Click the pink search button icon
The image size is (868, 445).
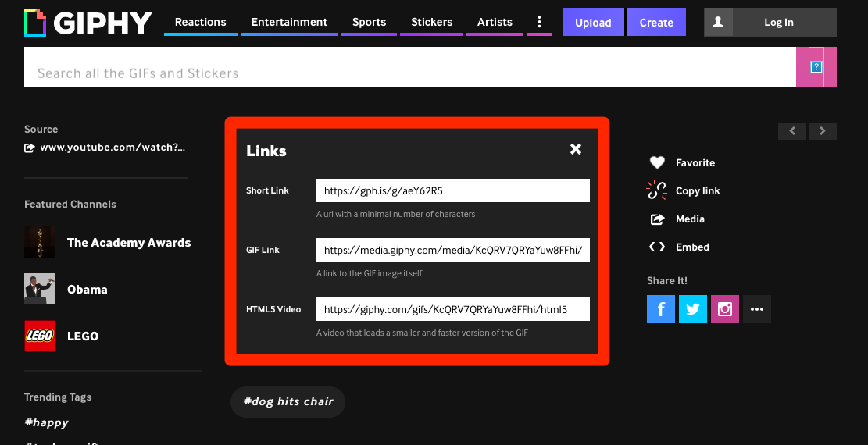(816, 67)
